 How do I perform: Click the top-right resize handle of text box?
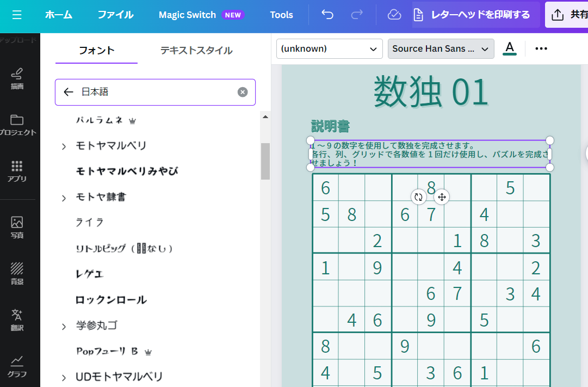coord(550,140)
